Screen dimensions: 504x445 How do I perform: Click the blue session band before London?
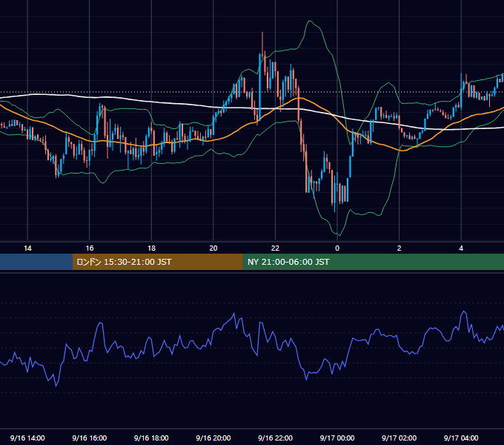pyautogui.click(x=36, y=262)
